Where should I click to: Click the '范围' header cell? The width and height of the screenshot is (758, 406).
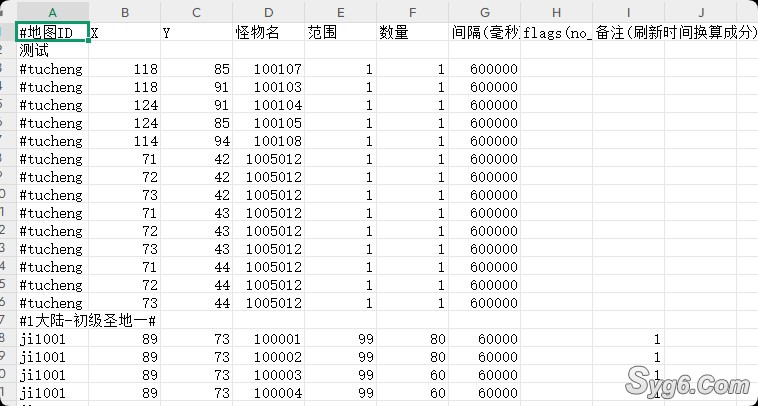point(340,32)
